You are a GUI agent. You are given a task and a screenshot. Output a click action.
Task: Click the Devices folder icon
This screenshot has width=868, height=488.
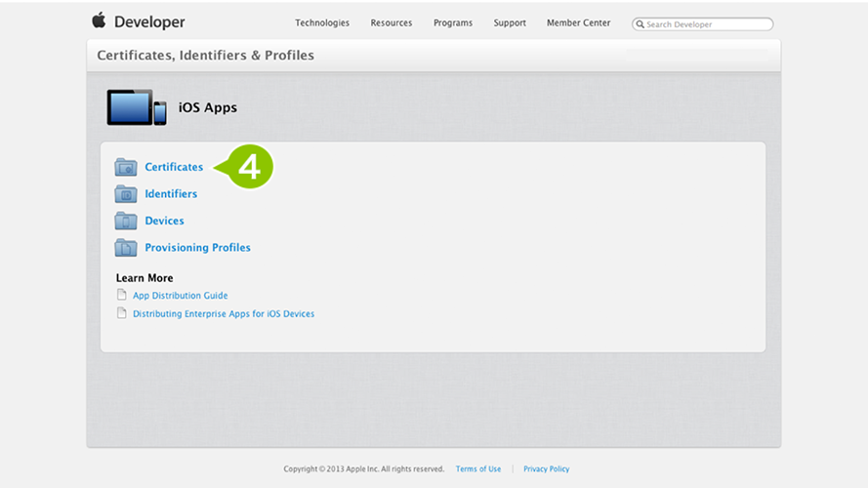click(126, 221)
